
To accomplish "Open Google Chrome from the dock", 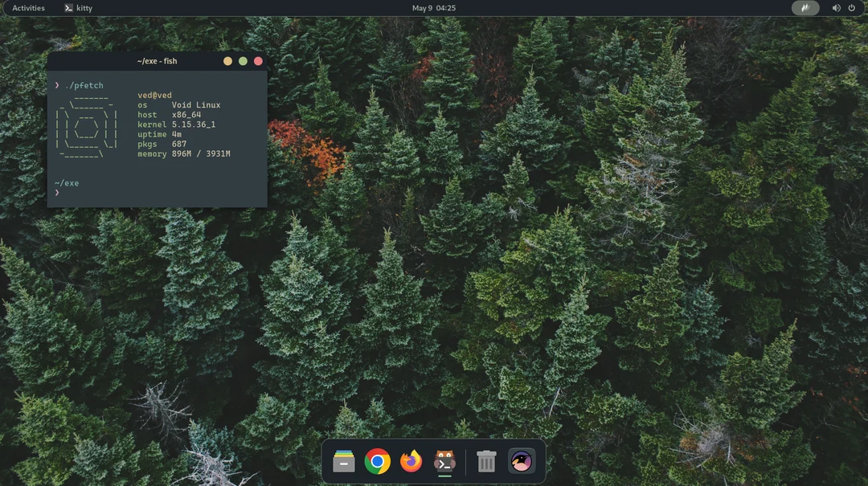I will (376, 462).
